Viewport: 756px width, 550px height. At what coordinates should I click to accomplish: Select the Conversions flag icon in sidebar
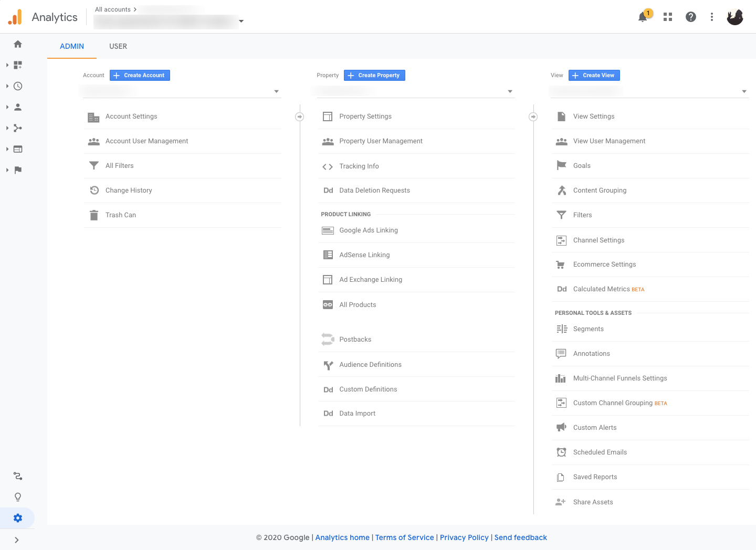click(17, 170)
